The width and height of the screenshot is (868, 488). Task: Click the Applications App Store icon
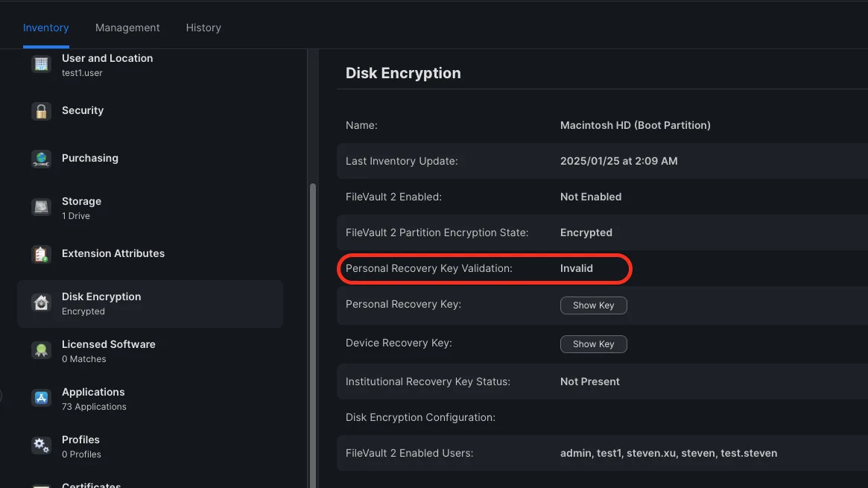(41, 398)
